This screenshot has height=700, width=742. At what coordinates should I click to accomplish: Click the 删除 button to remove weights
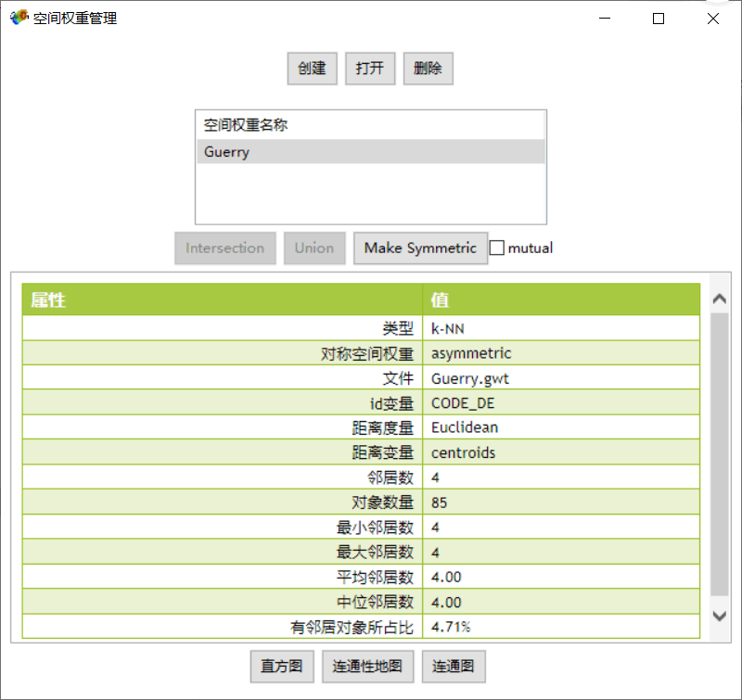click(428, 68)
